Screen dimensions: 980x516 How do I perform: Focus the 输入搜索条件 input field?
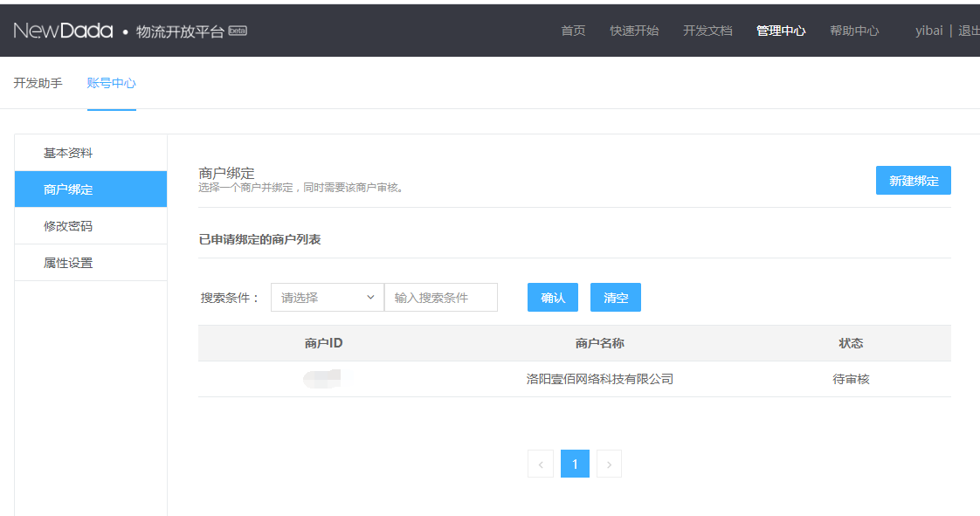point(441,298)
